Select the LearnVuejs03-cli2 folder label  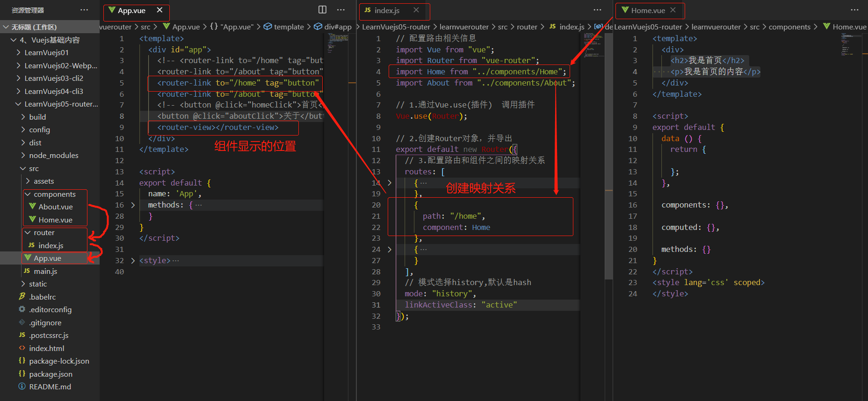click(54, 79)
